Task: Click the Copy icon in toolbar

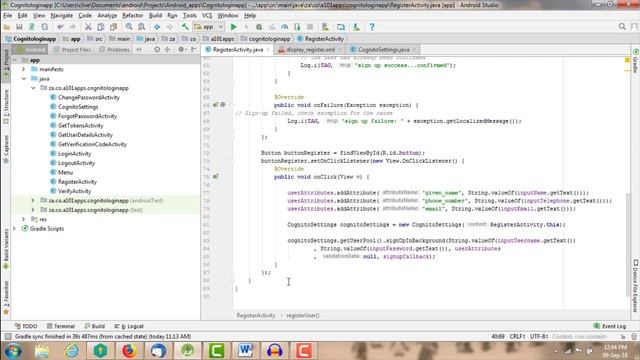Action: tap(100, 27)
